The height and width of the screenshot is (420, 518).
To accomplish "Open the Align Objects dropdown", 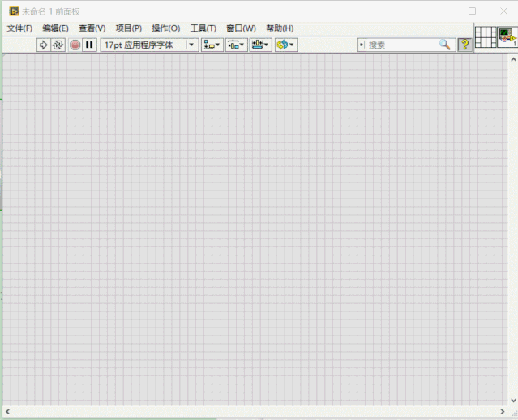I will pos(212,45).
